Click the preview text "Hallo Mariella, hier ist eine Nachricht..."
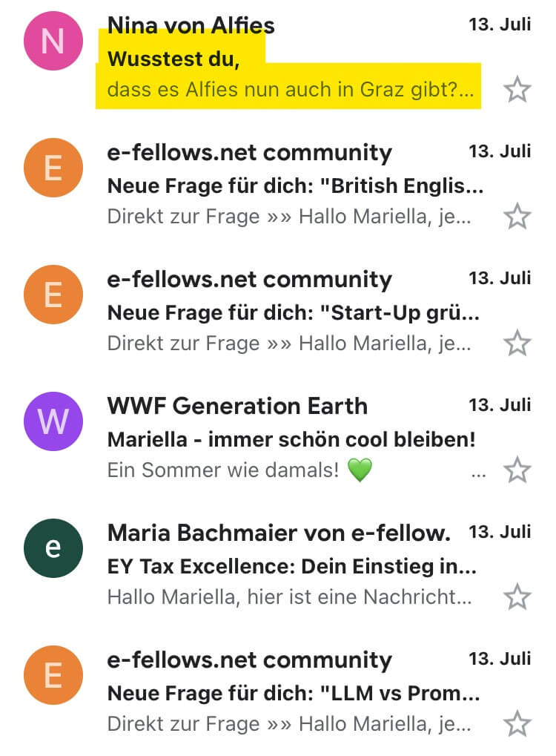556x756 pixels. pyautogui.click(x=290, y=597)
